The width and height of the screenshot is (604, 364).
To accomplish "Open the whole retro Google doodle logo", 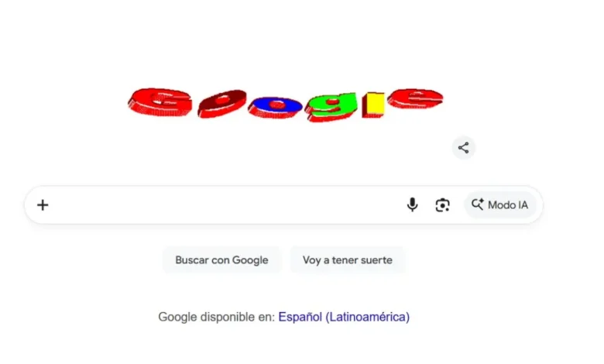I will (x=286, y=105).
